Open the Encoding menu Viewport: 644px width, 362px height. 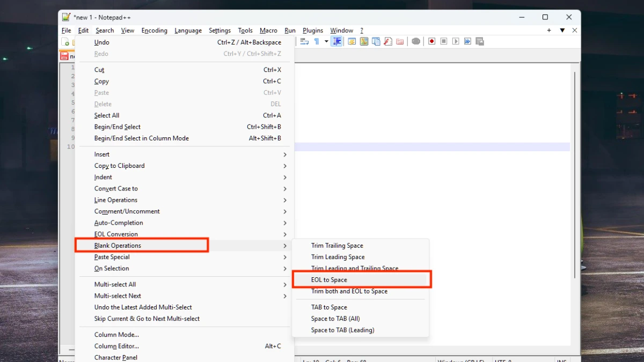click(x=155, y=31)
